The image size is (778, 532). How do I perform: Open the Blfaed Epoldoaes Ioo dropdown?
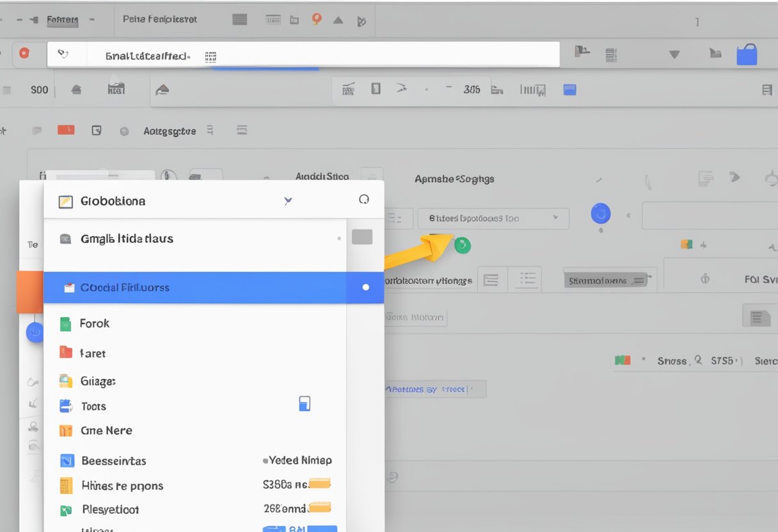pyautogui.click(x=493, y=218)
